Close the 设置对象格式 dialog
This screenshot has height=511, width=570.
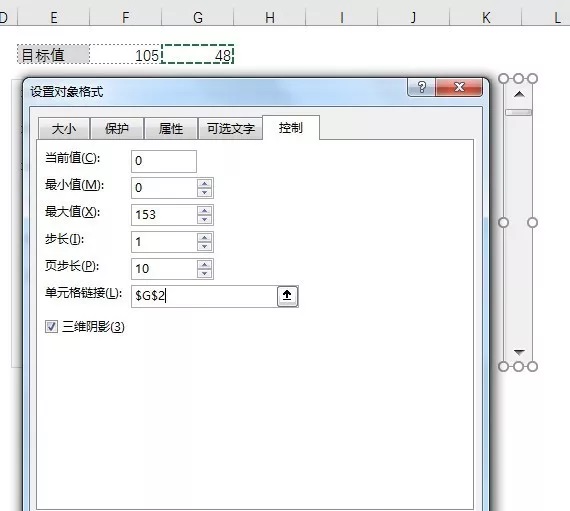point(459,87)
